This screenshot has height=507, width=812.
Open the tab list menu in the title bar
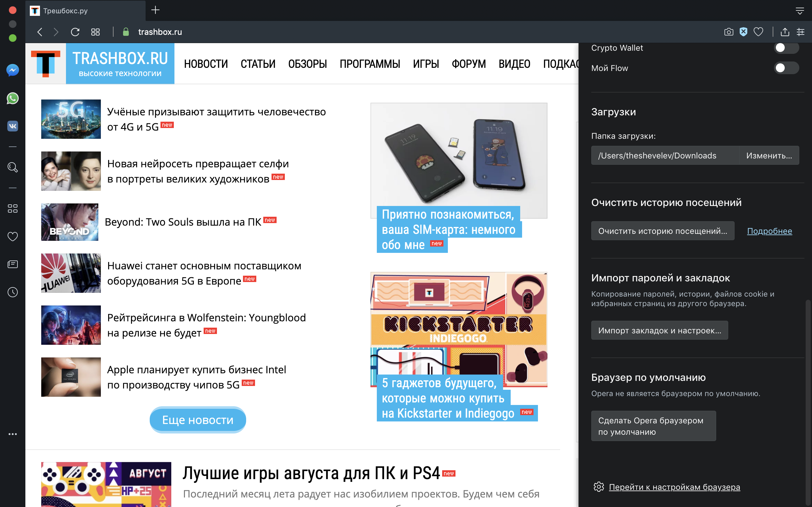coord(800,11)
